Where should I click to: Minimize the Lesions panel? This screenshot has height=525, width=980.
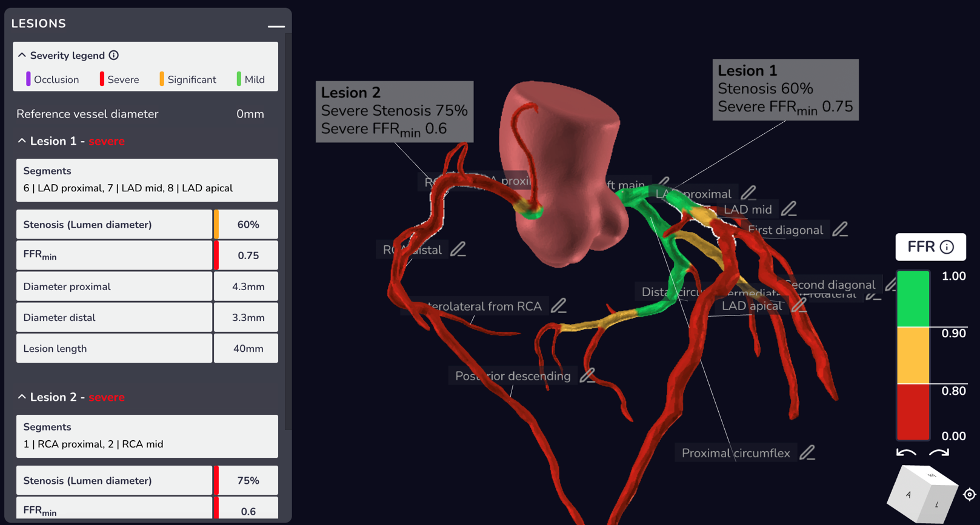276,26
